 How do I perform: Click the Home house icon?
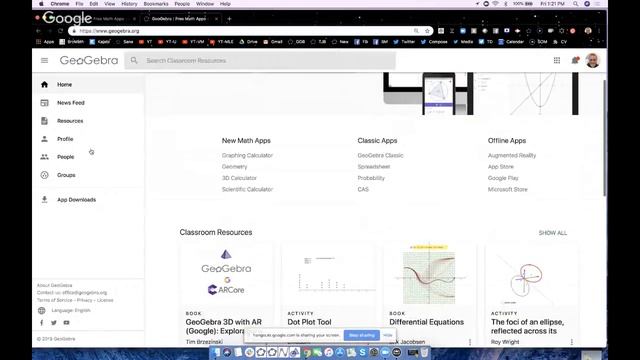(x=44, y=84)
